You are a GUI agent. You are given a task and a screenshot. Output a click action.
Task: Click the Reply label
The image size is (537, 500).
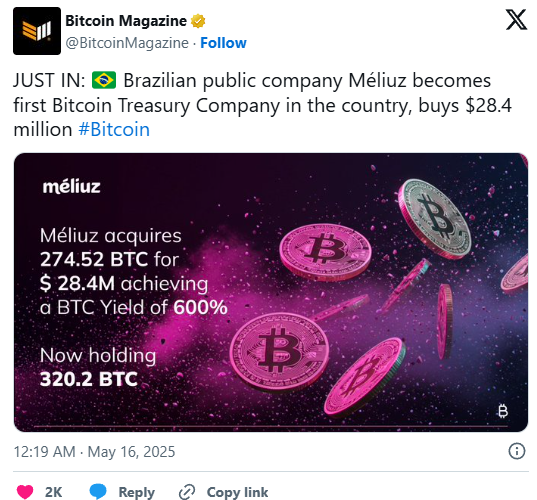[x=136, y=492]
